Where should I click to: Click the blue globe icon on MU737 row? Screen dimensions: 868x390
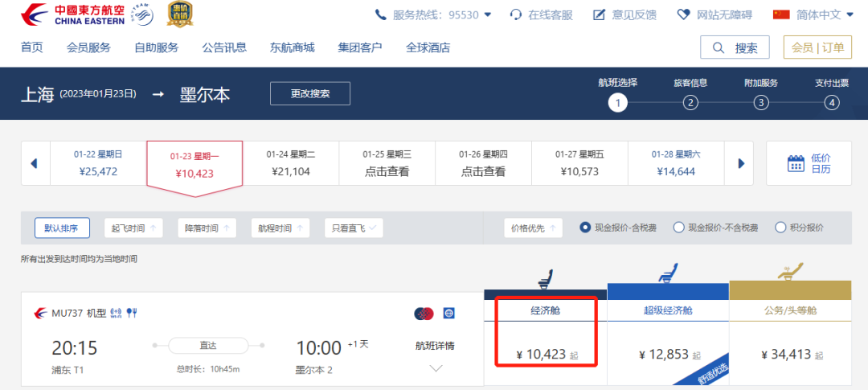point(449,314)
